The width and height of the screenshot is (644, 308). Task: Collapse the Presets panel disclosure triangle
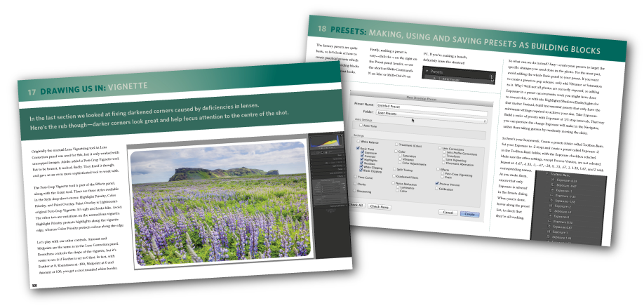[427, 72]
